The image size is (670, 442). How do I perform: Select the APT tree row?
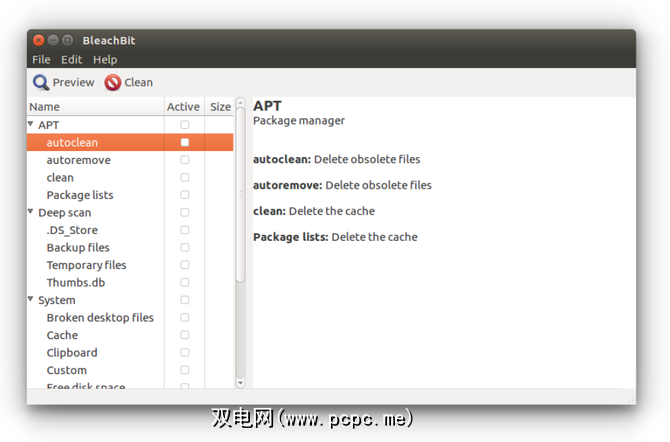[x=130, y=125]
